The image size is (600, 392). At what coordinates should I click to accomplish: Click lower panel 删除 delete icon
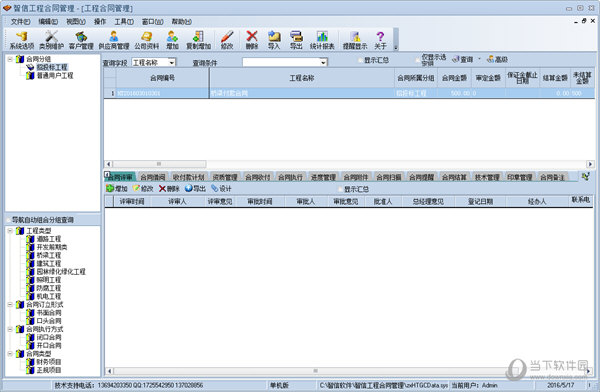(169, 188)
